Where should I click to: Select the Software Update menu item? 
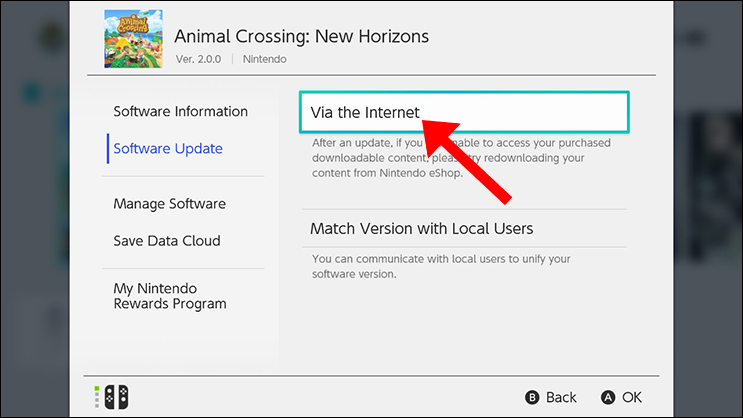[x=168, y=148]
